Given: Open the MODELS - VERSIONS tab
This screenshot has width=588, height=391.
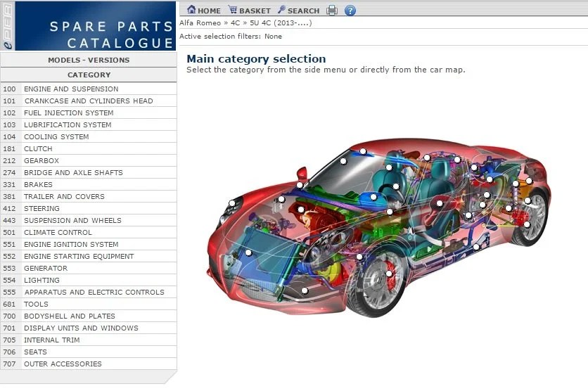Looking at the screenshot, I should tap(89, 60).
